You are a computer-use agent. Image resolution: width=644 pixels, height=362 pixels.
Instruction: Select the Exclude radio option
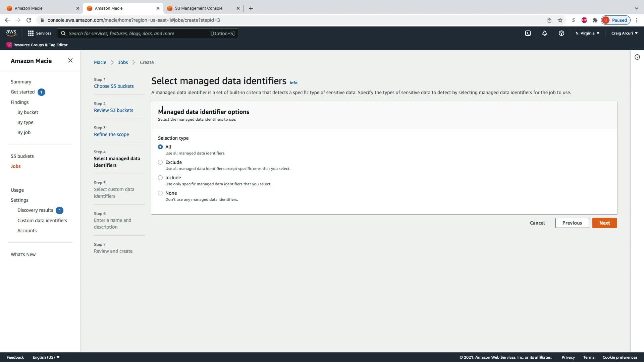coord(160,162)
